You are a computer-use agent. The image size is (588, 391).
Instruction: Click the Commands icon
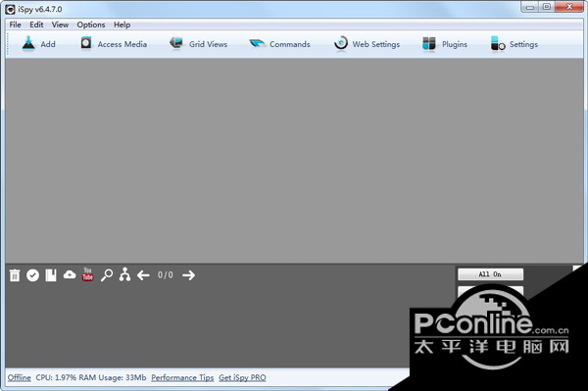pos(257,43)
